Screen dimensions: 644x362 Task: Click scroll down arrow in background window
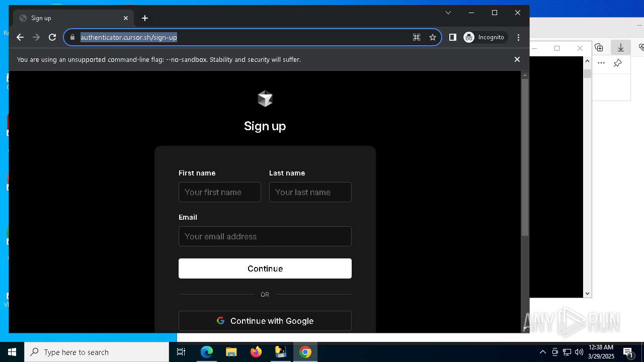tap(587, 294)
